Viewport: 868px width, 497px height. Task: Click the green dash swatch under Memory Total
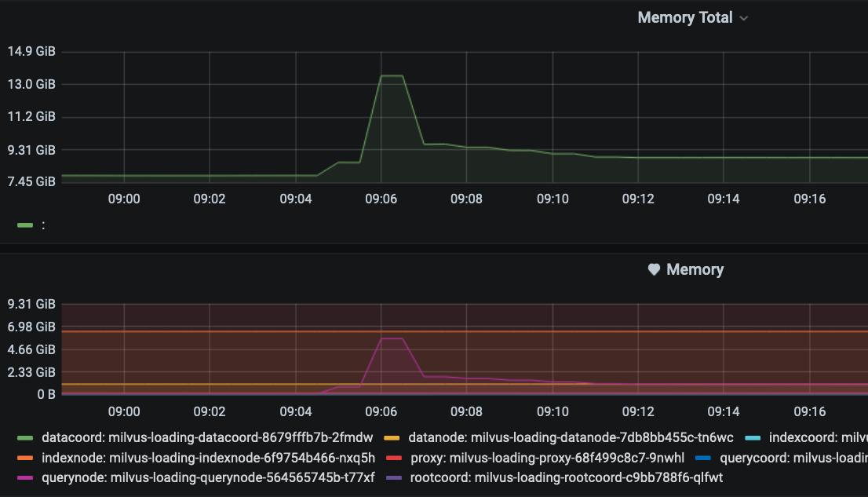click(x=24, y=225)
